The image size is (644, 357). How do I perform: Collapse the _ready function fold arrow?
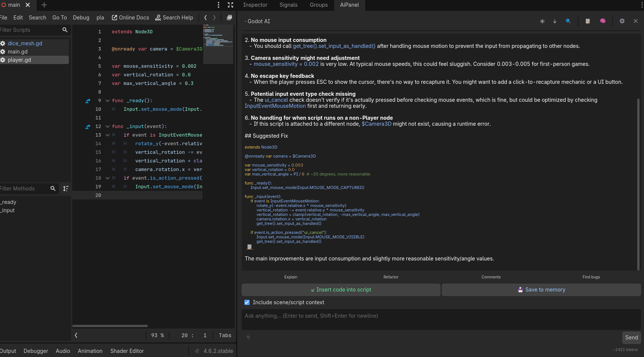107,100
